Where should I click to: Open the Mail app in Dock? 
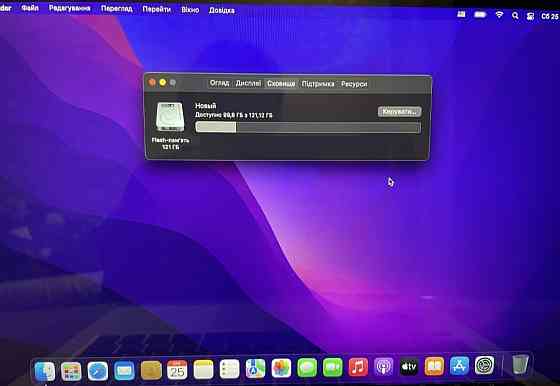tap(124, 370)
